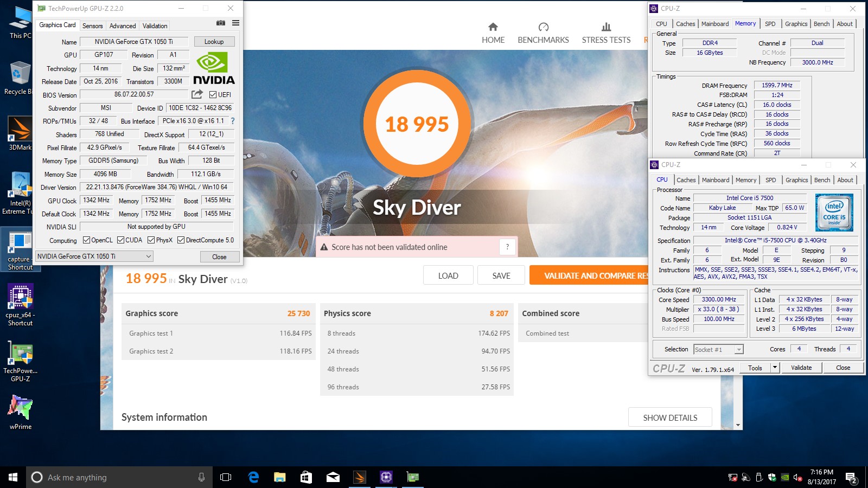Click the Close button in CPU-Z
The width and height of the screenshot is (868, 488).
(843, 368)
